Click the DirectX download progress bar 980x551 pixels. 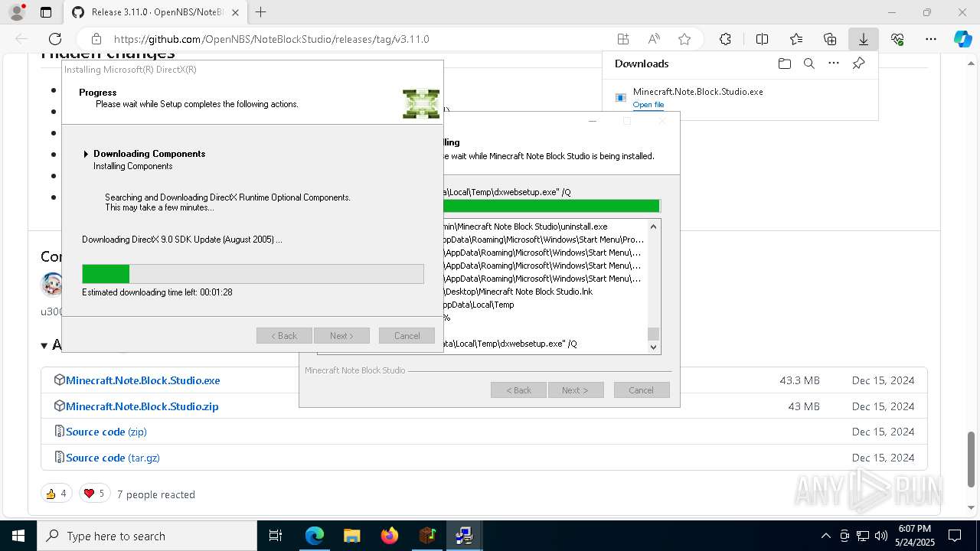pos(253,274)
